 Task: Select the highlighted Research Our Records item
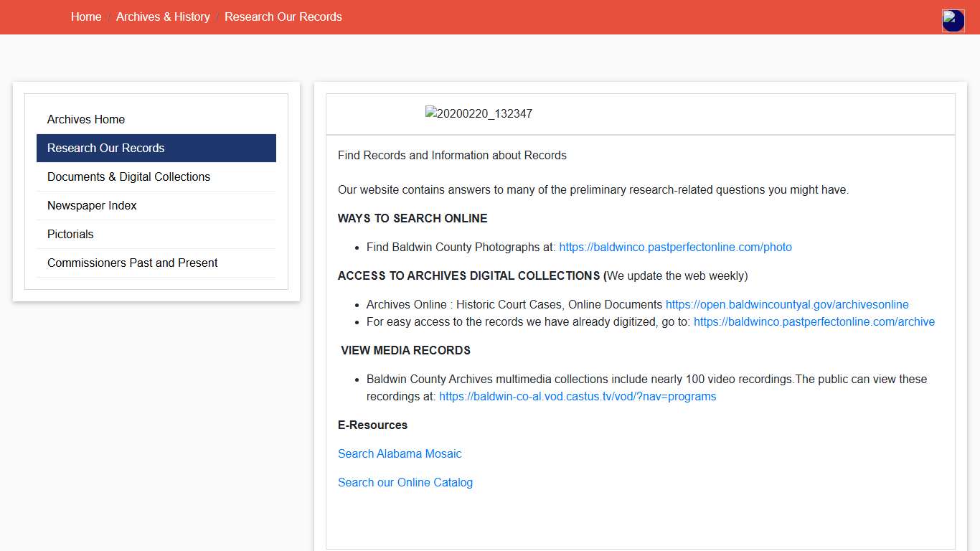[x=105, y=148]
